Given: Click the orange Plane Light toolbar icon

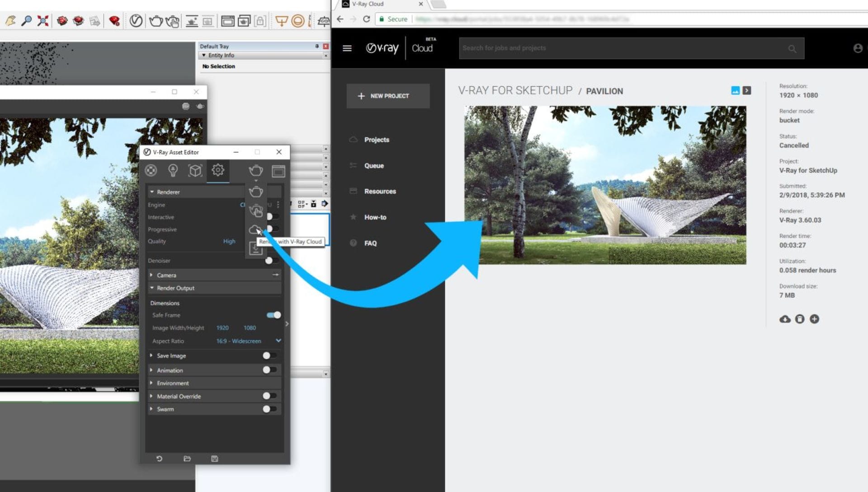Looking at the screenshot, I should point(281,21).
